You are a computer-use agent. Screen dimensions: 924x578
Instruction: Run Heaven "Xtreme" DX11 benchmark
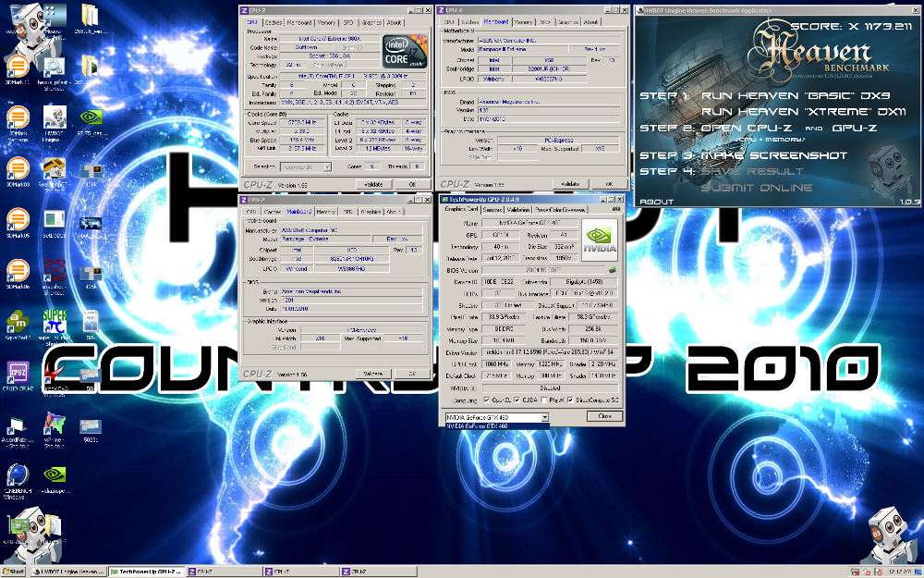tap(804, 112)
